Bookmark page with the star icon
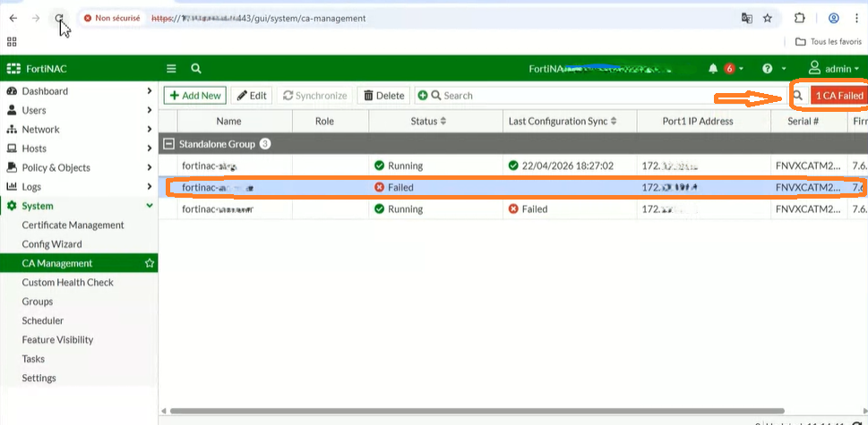The width and height of the screenshot is (868, 425). pos(768,18)
